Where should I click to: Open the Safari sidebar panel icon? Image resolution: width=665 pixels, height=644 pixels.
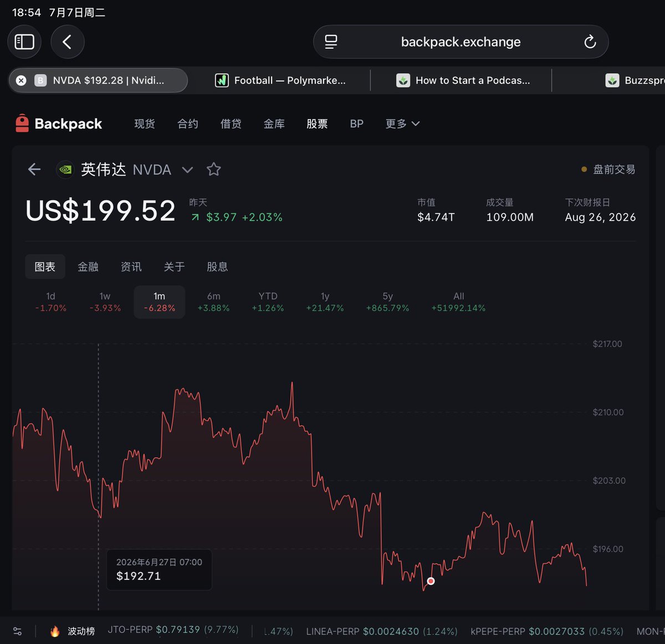coord(24,42)
